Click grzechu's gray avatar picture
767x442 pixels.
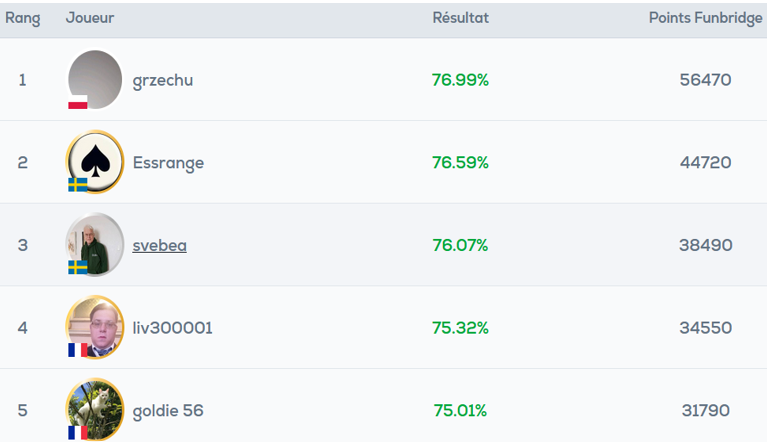tap(95, 79)
